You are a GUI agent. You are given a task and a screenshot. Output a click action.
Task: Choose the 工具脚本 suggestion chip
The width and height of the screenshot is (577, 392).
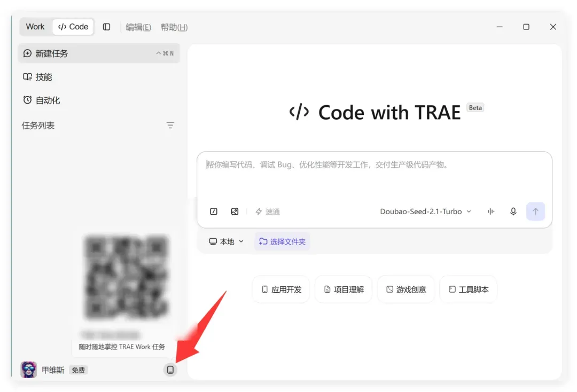tap(469, 289)
